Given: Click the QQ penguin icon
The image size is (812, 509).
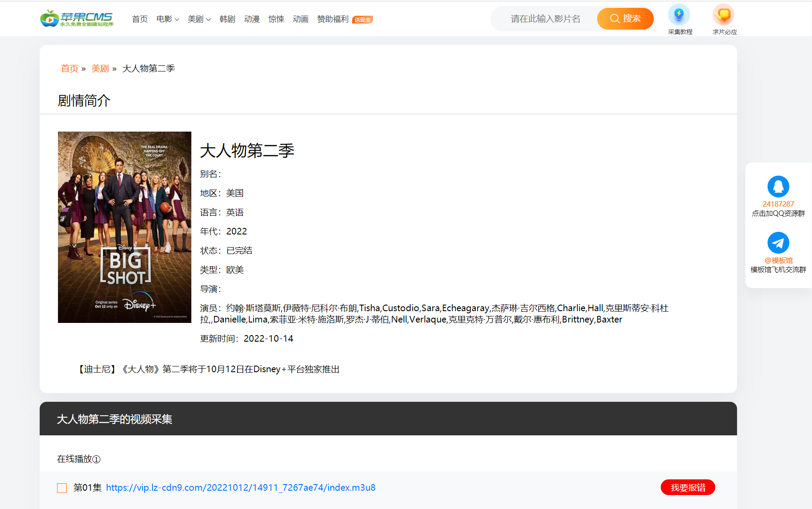Looking at the screenshot, I should pyautogui.click(x=778, y=187).
